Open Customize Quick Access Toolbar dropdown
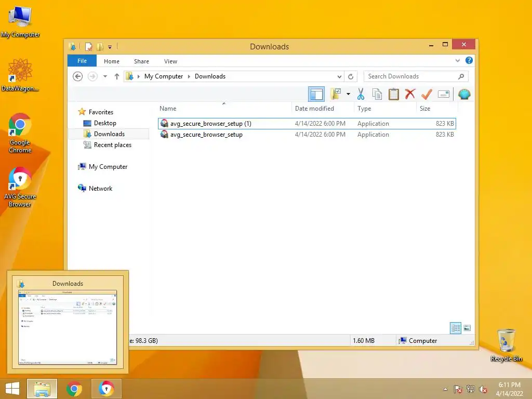This screenshot has height=399, width=532. click(110, 47)
